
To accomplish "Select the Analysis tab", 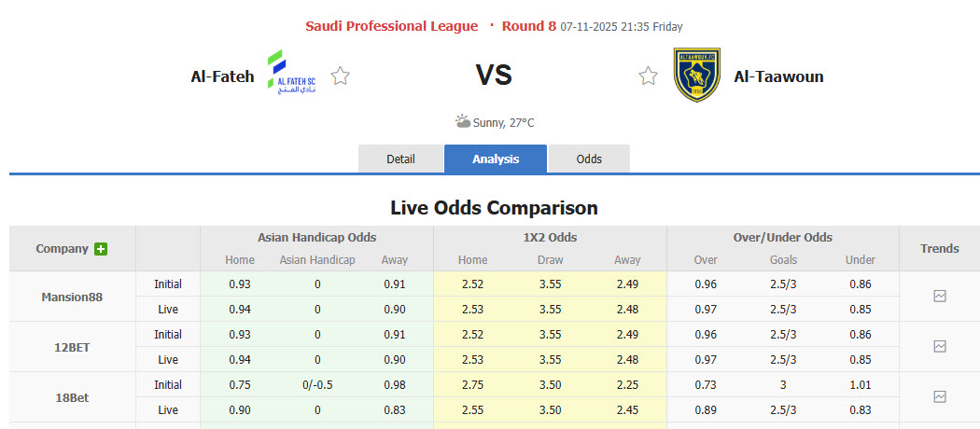I will click(496, 159).
